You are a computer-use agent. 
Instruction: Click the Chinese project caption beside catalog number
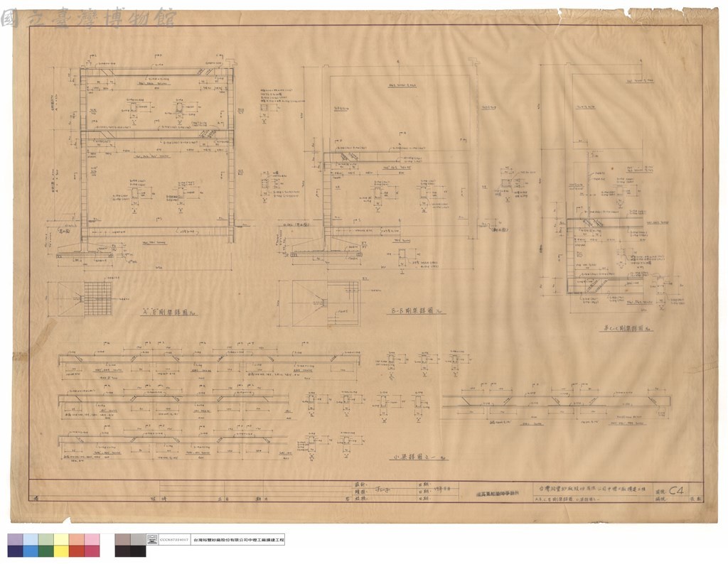(x=237, y=540)
